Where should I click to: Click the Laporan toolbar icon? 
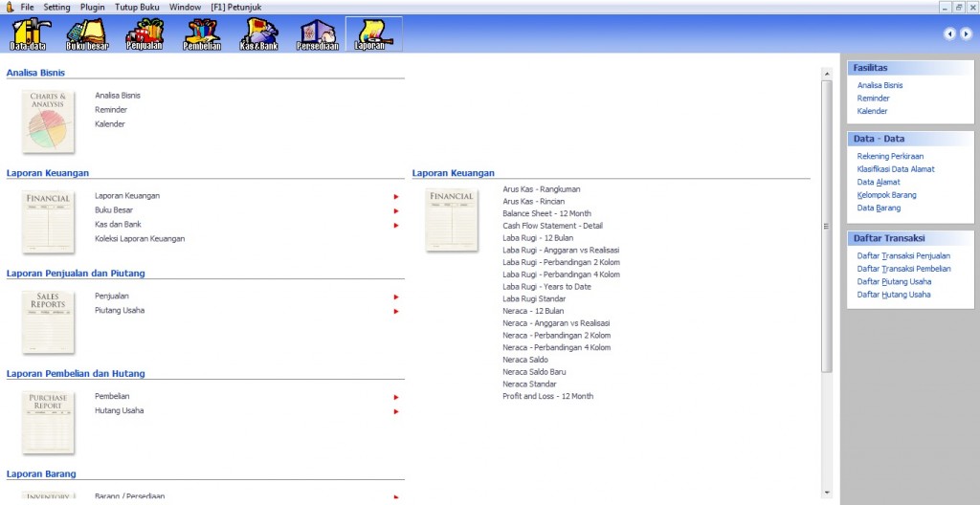373,33
